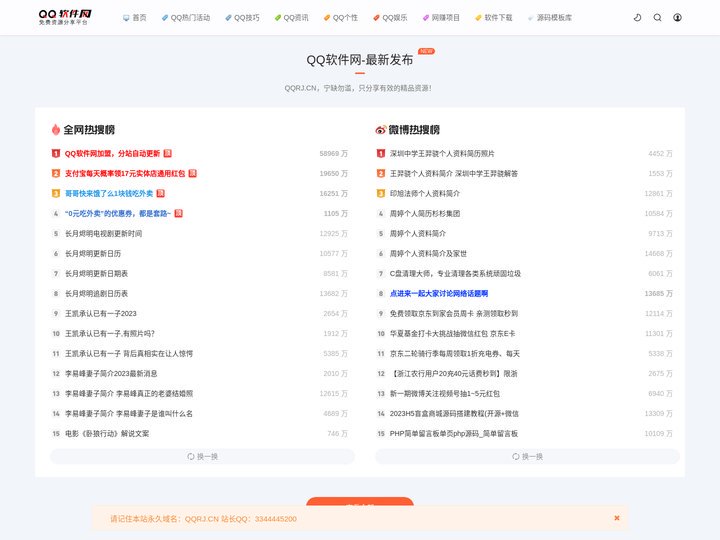Image resolution: width=720 pixels, height=540 pixels.
Task: Click 换一换 under 微博热搜榜
Action: [x=527, y=456]
